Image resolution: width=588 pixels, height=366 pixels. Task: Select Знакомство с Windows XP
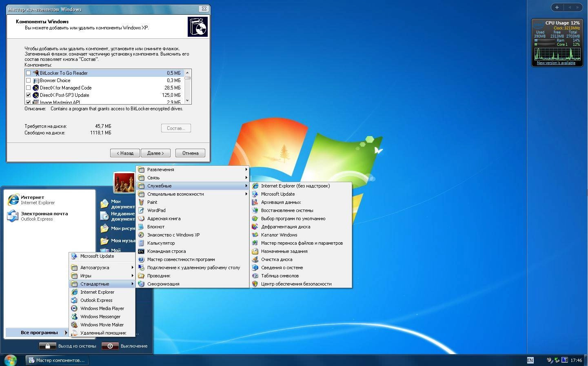click(x=193, y=235)
